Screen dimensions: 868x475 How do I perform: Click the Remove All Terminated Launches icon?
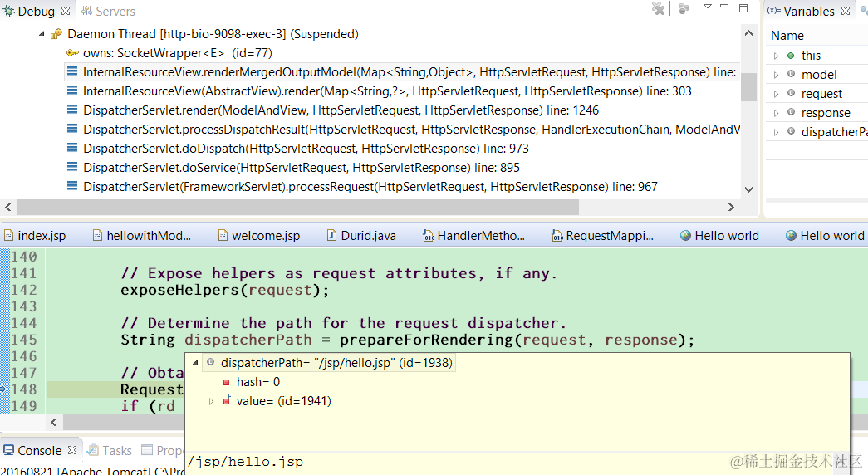(658, 8)
